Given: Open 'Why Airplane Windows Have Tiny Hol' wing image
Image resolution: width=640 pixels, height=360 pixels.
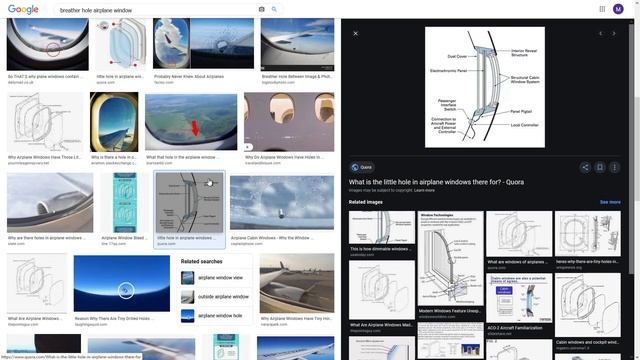Looking at the screenshot, I should tap(297, 284).
